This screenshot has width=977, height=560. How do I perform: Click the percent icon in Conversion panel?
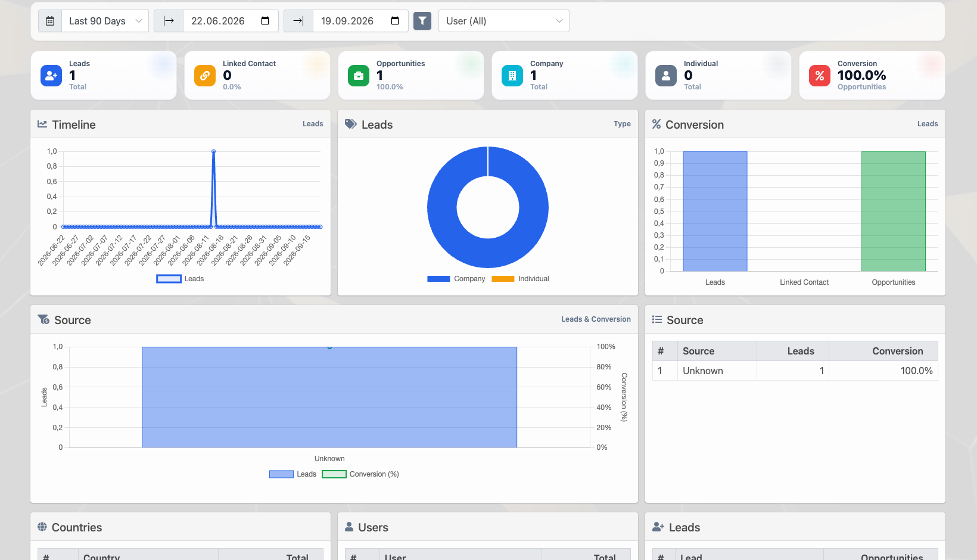(656, 124)
